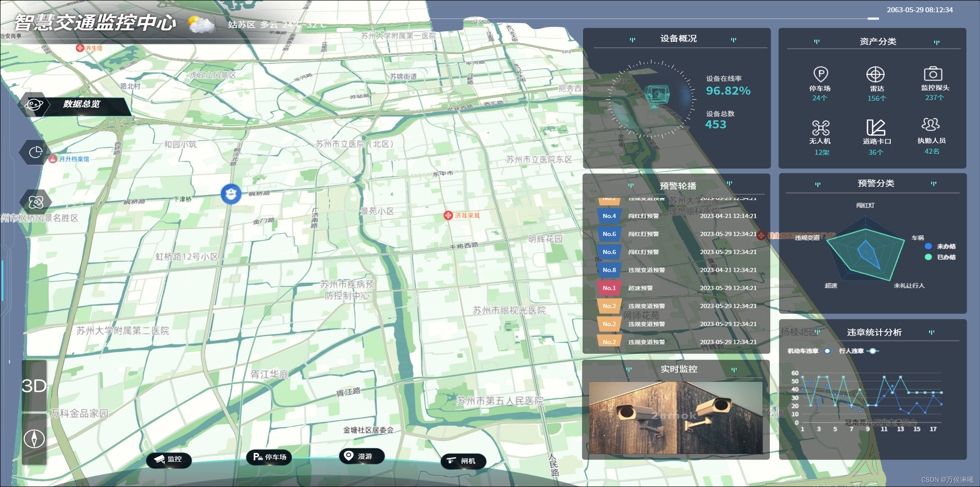980x487 pixels.
Task: Click the 停车场 bottom button
Action: (x=269, y=457)
